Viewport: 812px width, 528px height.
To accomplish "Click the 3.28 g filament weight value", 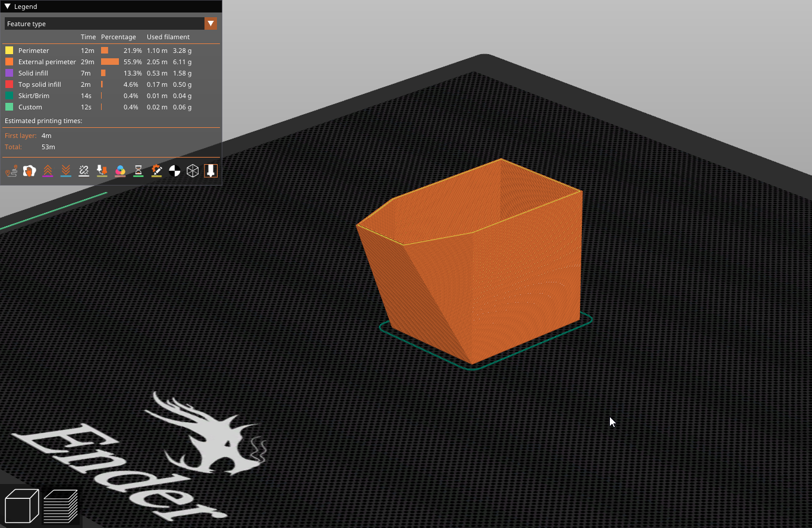I will coord(182,51).
